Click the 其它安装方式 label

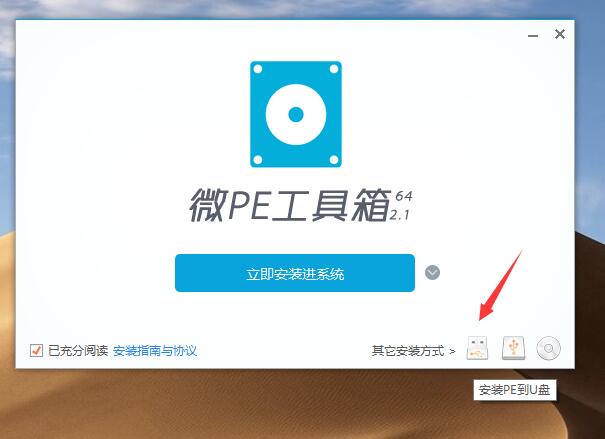[408, 351]
